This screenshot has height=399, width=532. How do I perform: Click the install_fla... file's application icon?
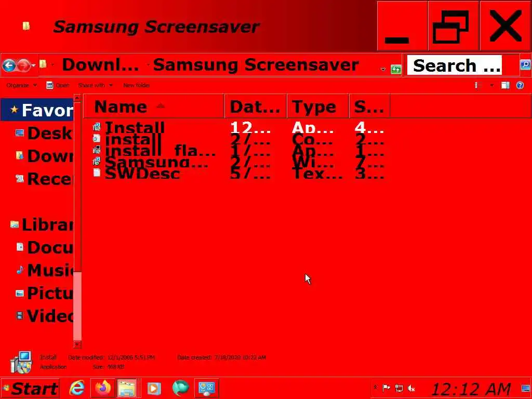[97, 150]
